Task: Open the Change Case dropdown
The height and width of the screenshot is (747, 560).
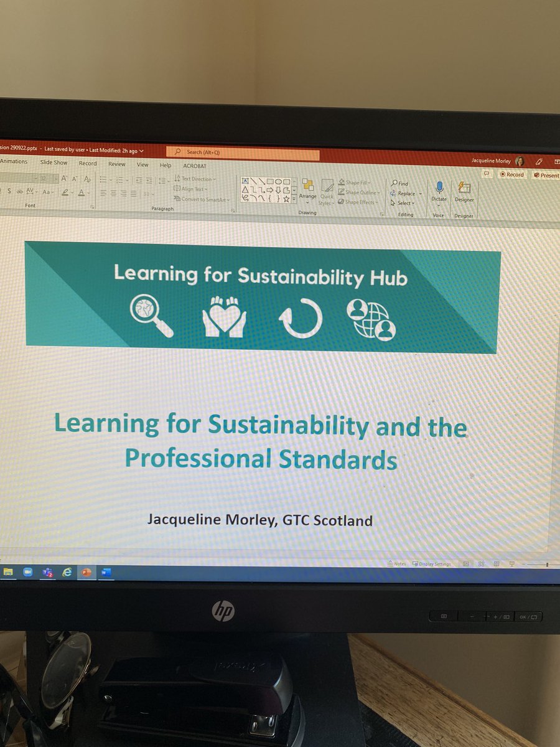Action: point(48,193)
